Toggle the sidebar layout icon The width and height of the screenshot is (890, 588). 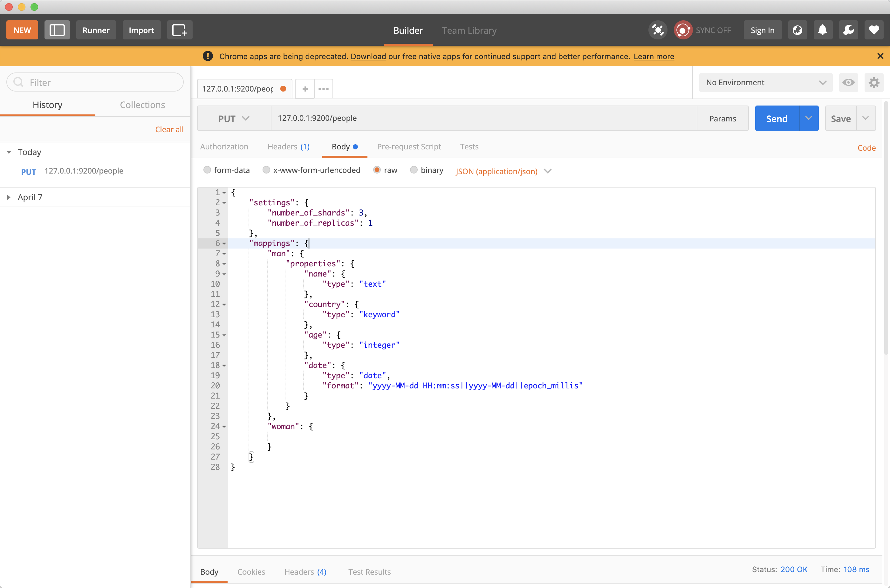[x=57, y=30]
